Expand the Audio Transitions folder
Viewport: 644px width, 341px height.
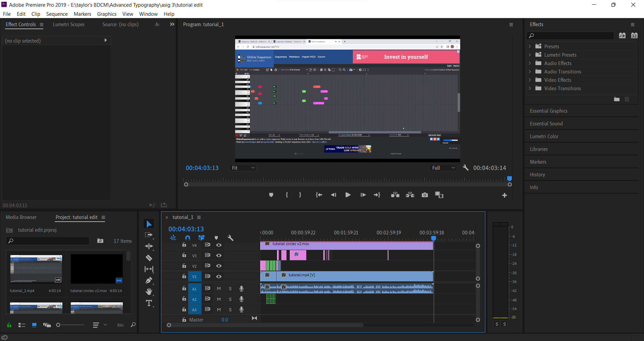pos(530,71)
